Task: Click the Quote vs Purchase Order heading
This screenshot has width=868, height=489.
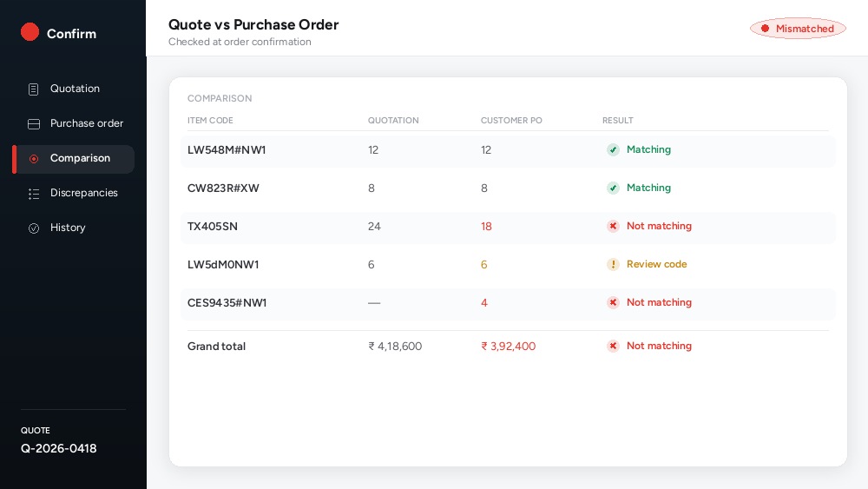Action: [253, 24]
